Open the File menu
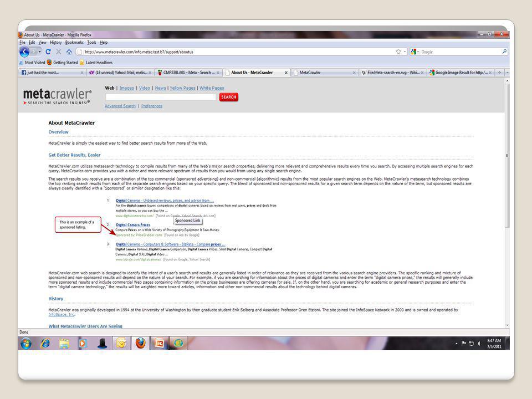Viewport: 532px width, 399px height. pyautogui.click(x=22, y=43)
